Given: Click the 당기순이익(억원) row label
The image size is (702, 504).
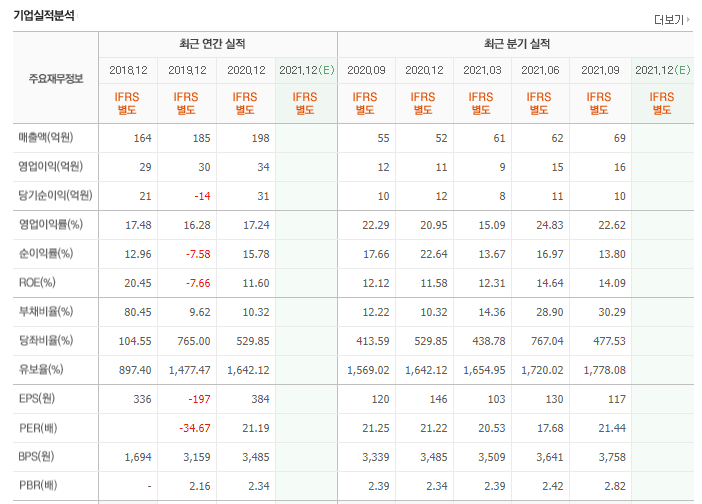Looking at the screenshot, I should (55, 196).
